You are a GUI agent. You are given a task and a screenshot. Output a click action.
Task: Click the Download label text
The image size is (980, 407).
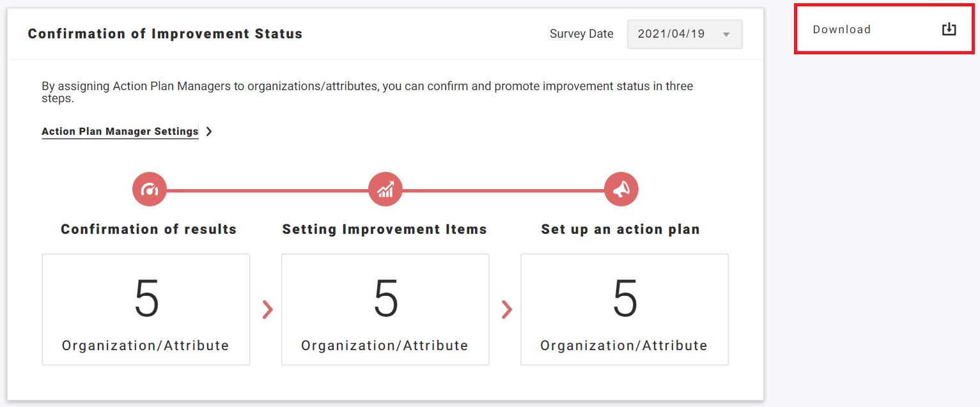pyautogui.click(x=841, y=29)
